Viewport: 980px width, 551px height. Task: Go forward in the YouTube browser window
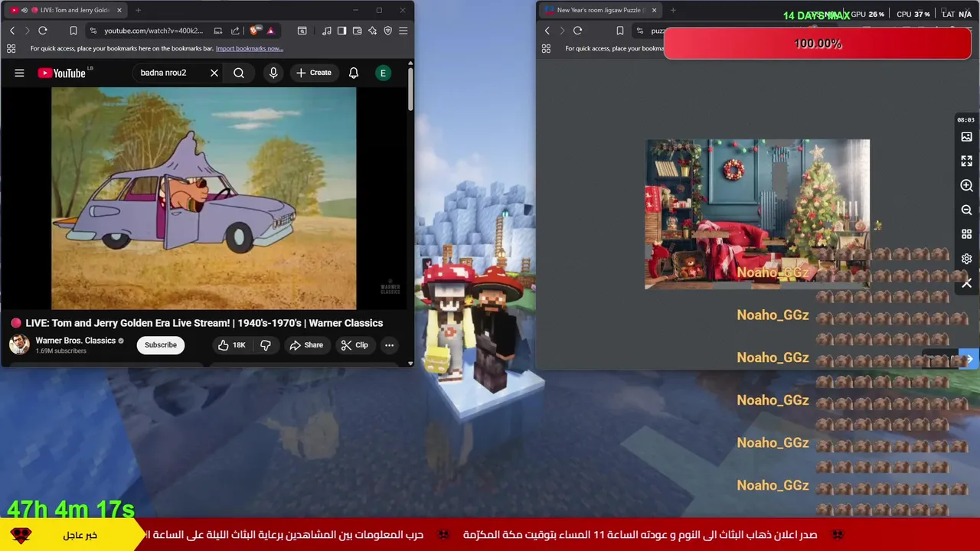[x=27, y=31]
